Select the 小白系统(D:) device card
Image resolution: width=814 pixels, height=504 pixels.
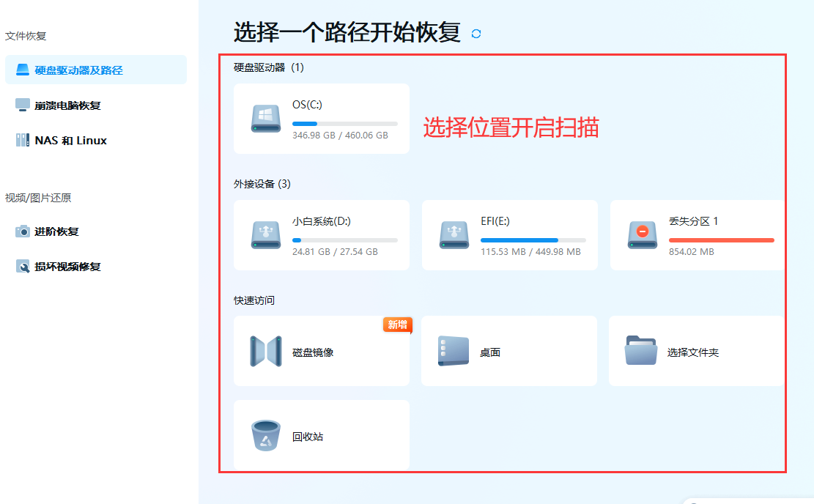321,234
